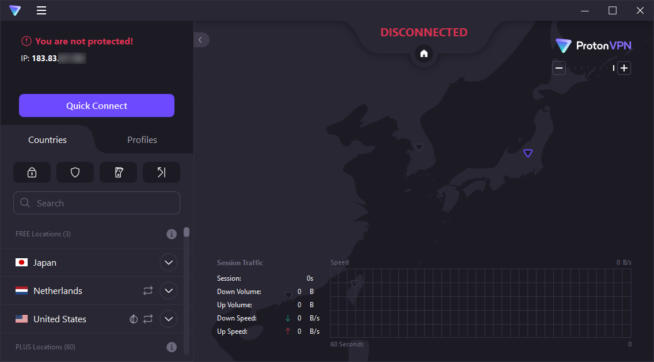Zoom in the map with plus button
The width and height of the screenshot is (654, 362).
tap(624, 68)
